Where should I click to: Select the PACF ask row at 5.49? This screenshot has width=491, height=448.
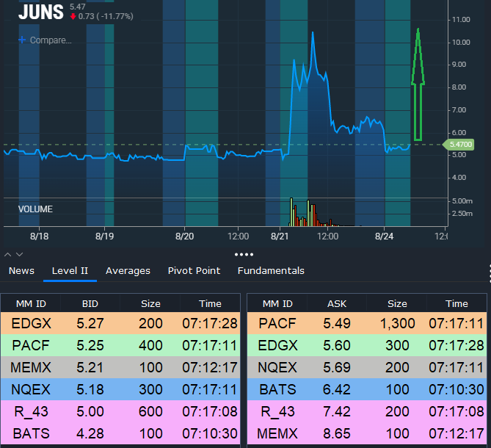367,323
